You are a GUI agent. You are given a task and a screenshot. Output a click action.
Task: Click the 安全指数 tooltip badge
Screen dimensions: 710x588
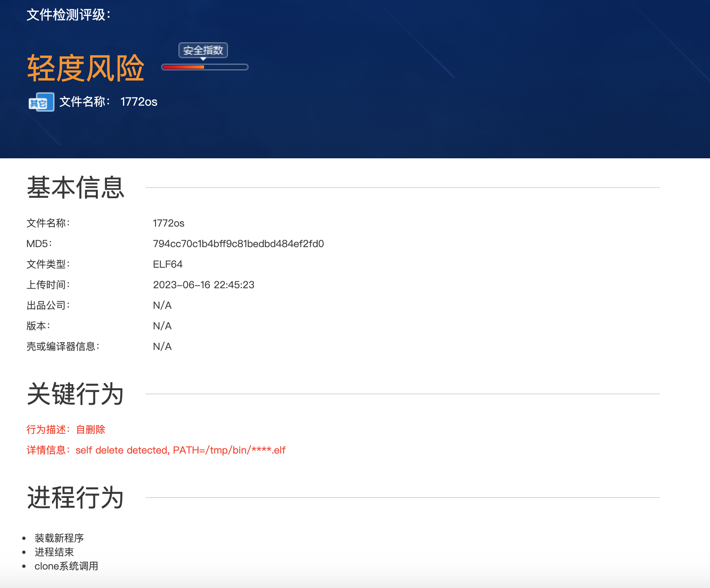(x=203, y=51)
